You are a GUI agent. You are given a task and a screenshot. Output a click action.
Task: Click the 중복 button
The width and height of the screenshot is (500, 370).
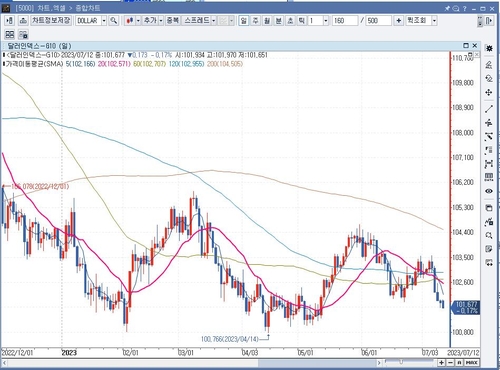(172, 21)
